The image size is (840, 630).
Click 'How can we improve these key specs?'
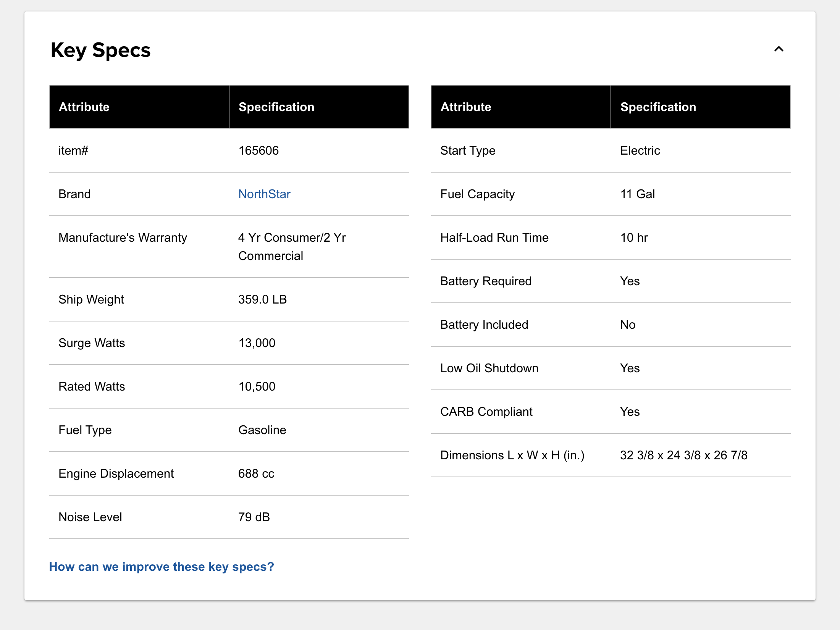[x=162, y=567]
